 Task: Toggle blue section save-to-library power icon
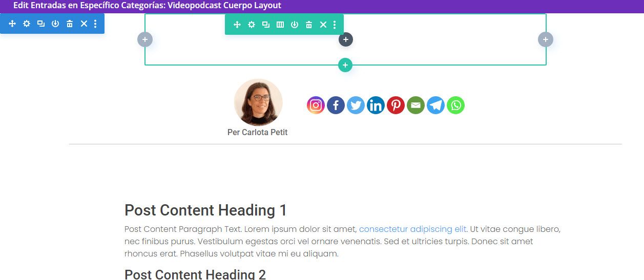coord(55,24)
